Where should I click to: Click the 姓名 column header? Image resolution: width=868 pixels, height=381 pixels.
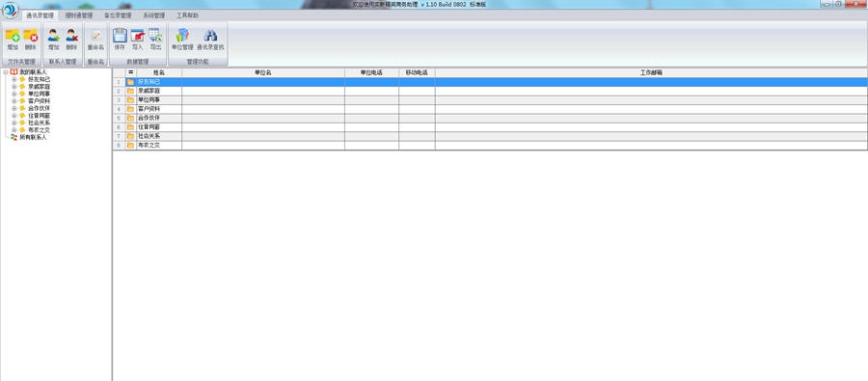159,72
